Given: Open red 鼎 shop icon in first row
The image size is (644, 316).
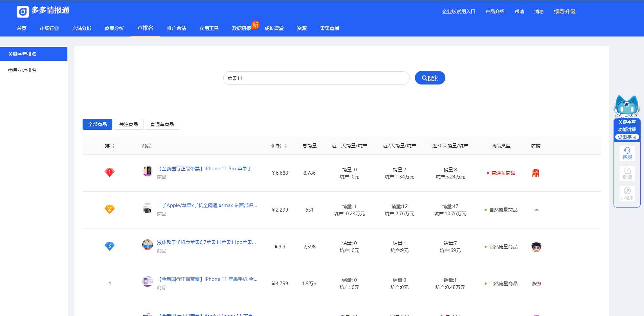Looking at the screenshot, I should tap(536, 173).
